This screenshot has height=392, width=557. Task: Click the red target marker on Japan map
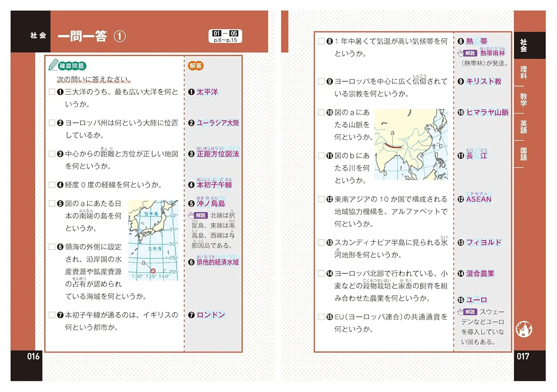(x=153, y=271)
